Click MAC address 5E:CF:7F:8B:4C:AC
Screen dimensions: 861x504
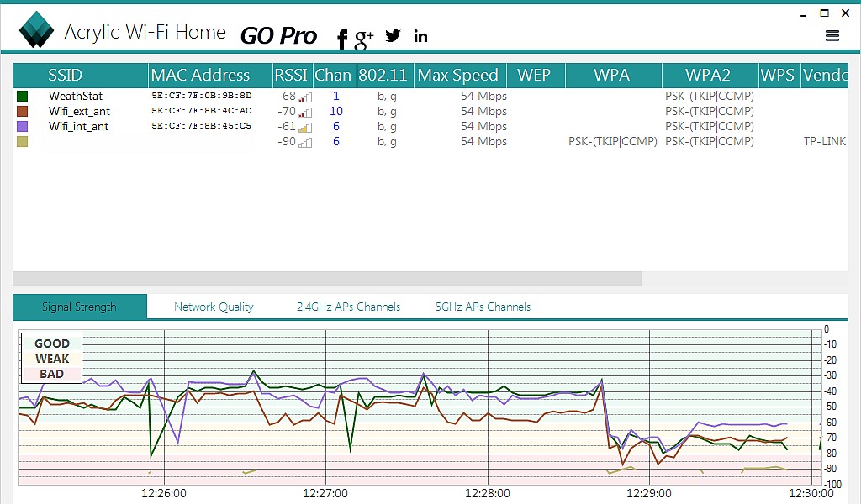[x=202, y=111]
